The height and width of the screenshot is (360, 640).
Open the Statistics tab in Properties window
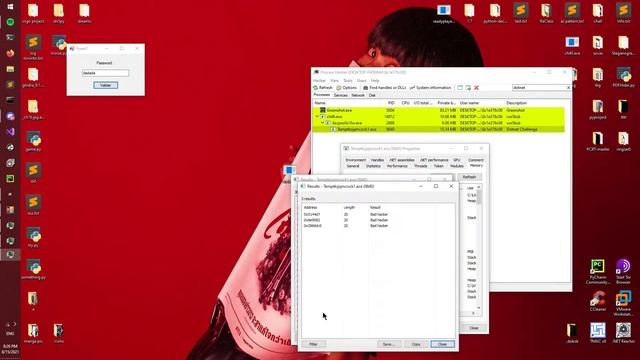coord(373,166)
